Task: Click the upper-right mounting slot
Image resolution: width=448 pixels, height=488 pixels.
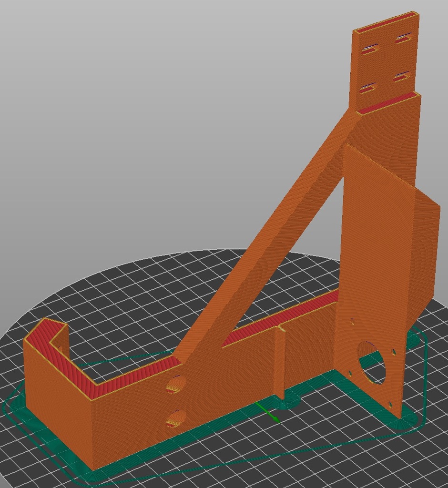Action: pos(404,37)
